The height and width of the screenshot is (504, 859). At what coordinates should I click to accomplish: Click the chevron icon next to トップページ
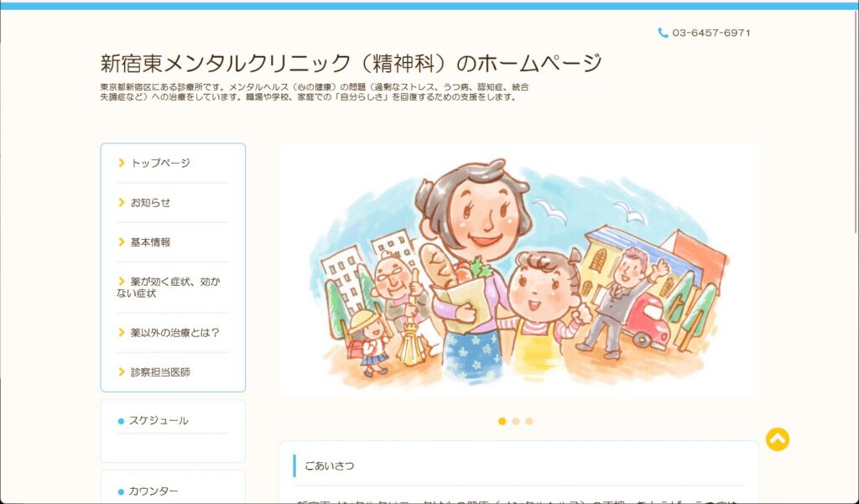122,163
